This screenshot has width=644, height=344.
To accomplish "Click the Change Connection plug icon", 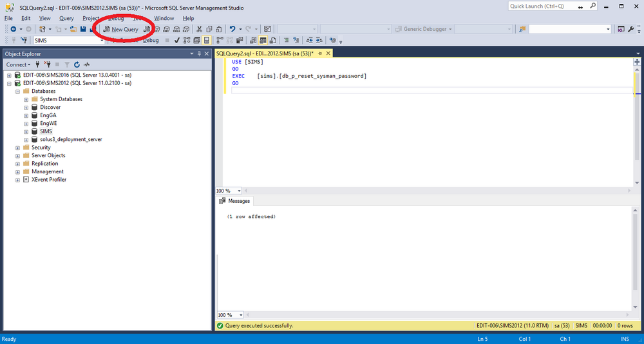I will coord(24,41).
